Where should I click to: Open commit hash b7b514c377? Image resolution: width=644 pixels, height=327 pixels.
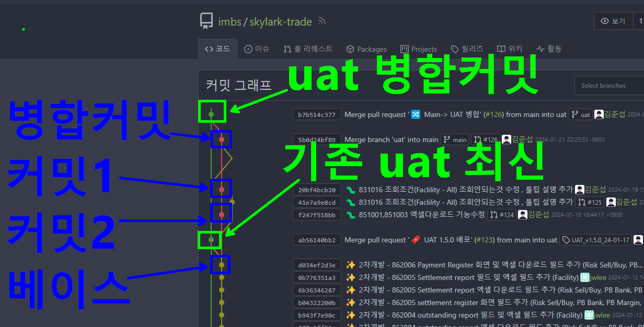(x=317, y=114)
